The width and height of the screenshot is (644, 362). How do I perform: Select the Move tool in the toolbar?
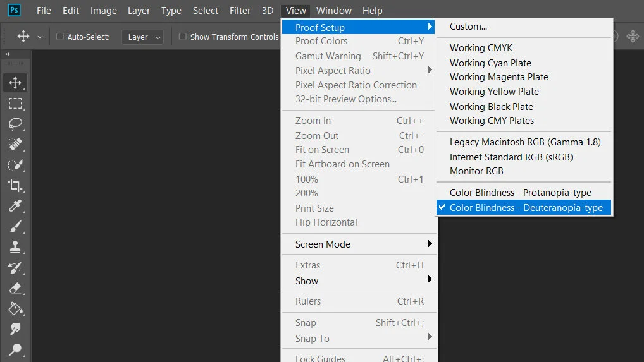pos(15,82)
